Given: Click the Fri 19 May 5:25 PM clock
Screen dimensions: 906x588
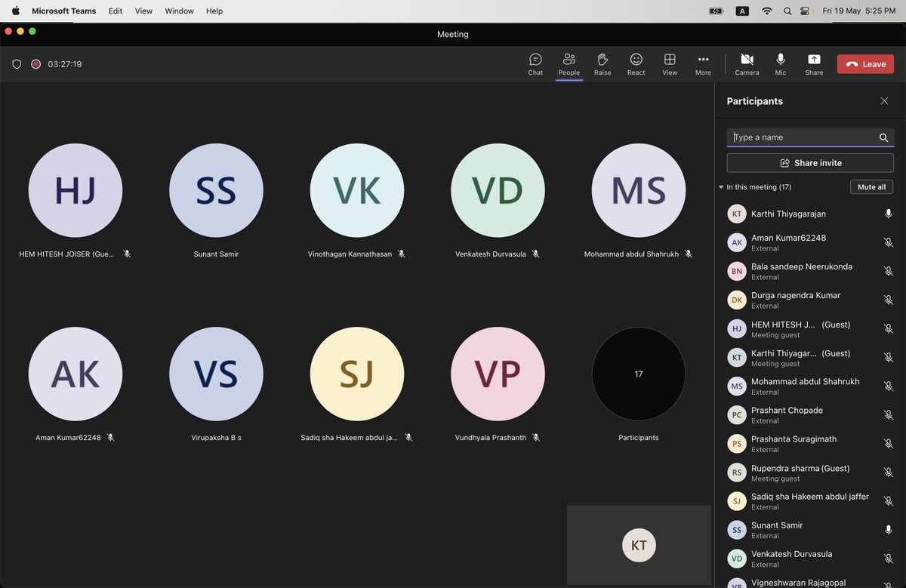Looking at the screenshot, I should [859, 11].
